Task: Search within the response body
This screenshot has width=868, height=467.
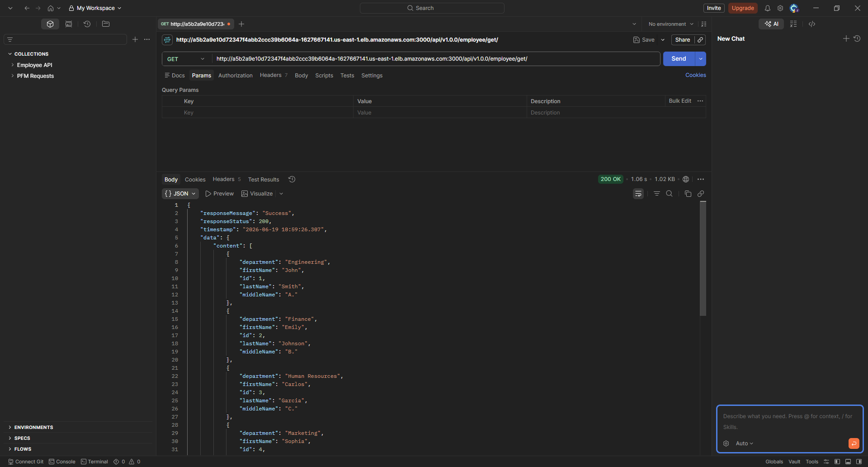Action: point(669,194)
